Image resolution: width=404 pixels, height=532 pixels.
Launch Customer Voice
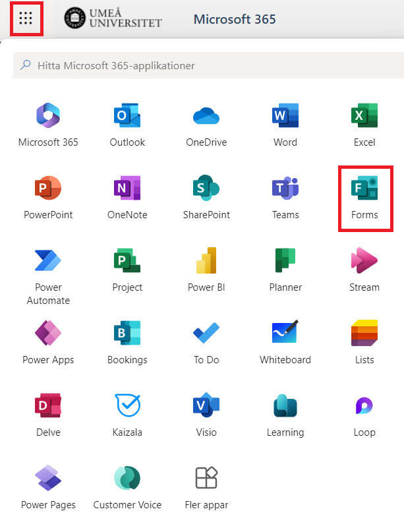[x=127, y=488]
